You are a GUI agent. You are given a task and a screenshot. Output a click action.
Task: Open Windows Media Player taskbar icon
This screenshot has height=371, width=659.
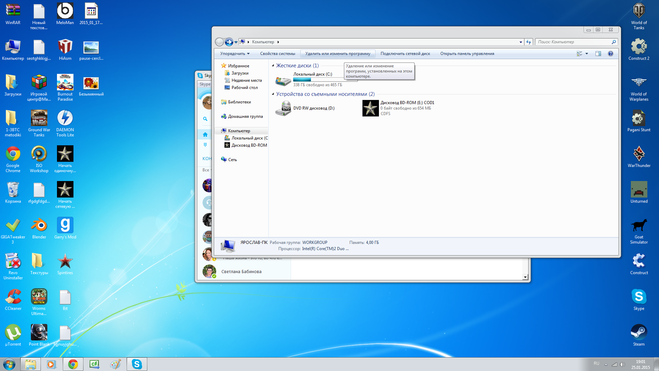coord(51,364)
